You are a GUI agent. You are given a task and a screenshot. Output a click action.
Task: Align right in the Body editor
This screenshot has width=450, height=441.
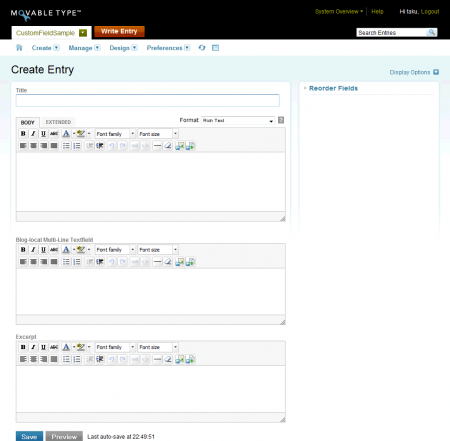[x=44, y=146]
